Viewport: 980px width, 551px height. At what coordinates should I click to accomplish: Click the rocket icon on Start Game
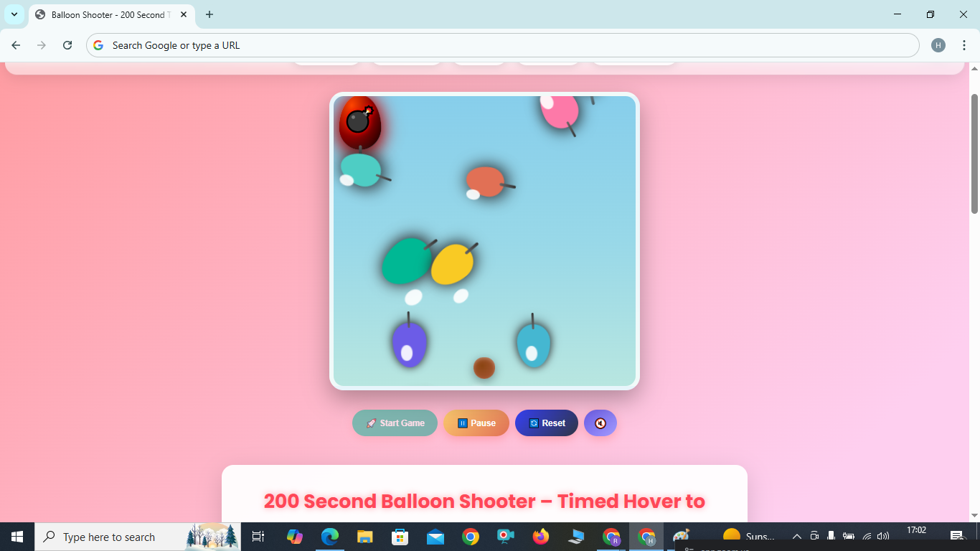[x=370, y=423]
